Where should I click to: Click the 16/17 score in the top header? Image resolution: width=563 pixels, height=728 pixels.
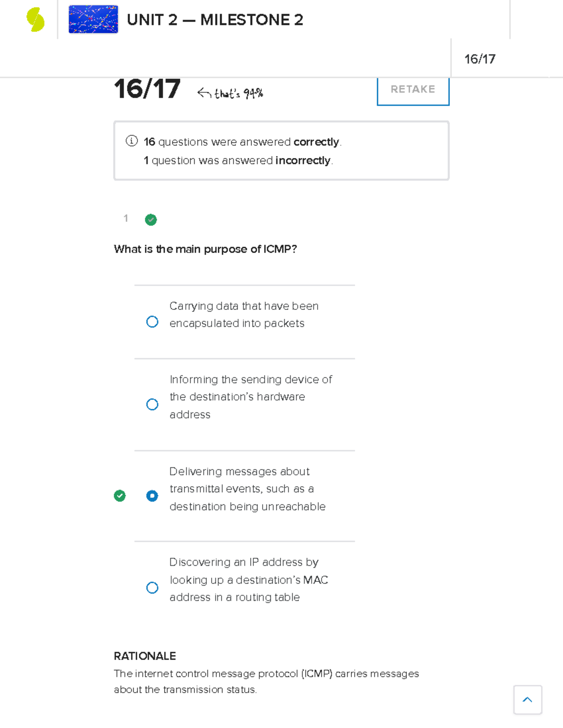coord(480,59)
